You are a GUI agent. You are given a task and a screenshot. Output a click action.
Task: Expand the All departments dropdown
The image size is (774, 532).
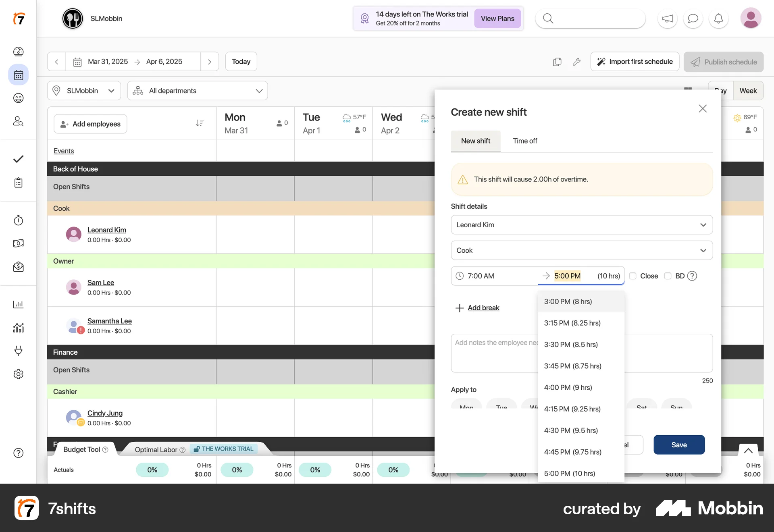click(x=197, y=91)
